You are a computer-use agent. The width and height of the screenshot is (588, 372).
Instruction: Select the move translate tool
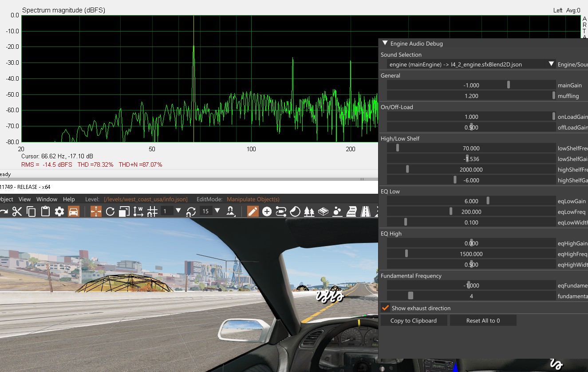click(x=96, y=211)
